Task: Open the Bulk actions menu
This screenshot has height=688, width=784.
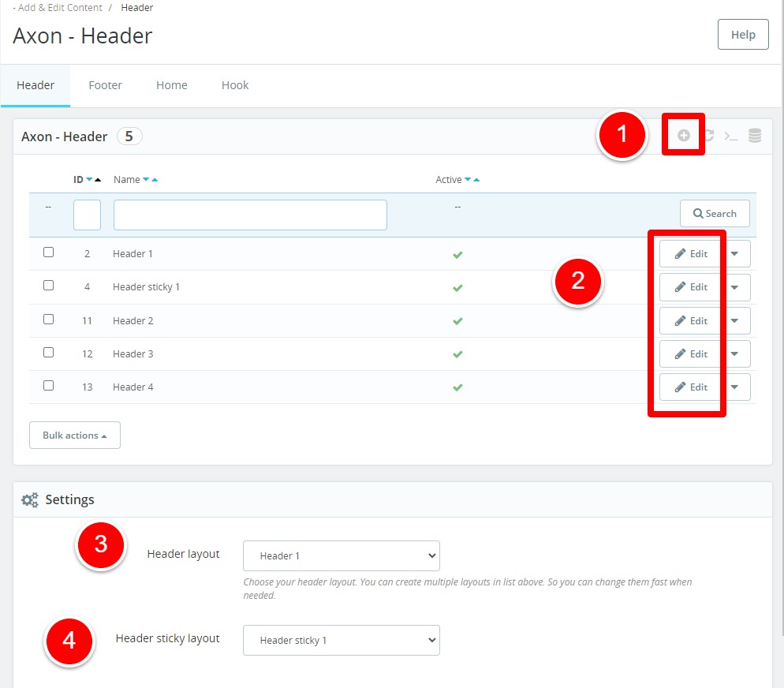Action: (x=75, y=436)
